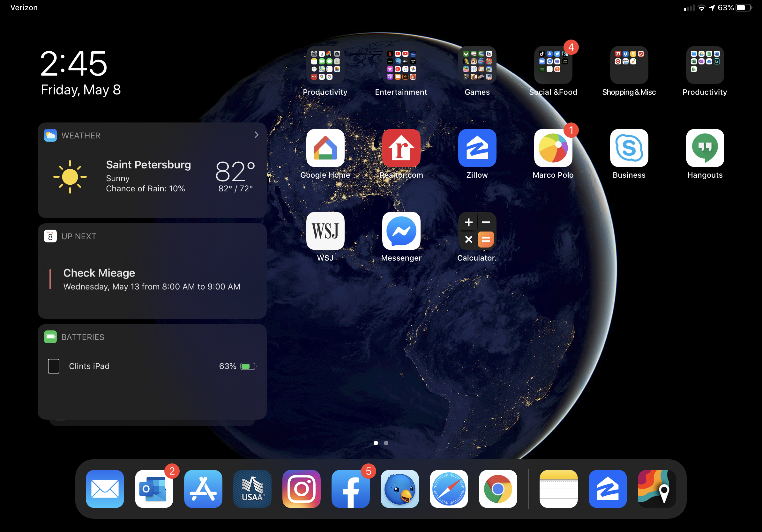The image size is (762, 532).
Task: Open Hangouts app
Action: tap(705, 148)
